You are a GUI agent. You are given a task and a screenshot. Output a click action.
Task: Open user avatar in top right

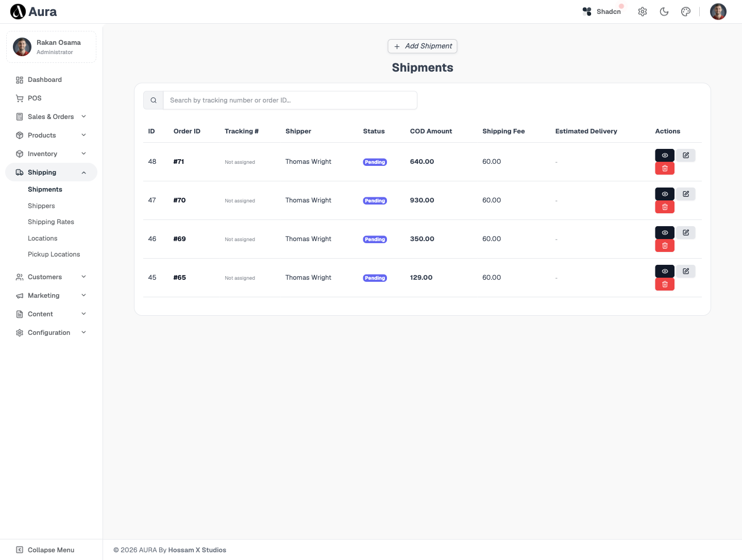click(718, 11)
